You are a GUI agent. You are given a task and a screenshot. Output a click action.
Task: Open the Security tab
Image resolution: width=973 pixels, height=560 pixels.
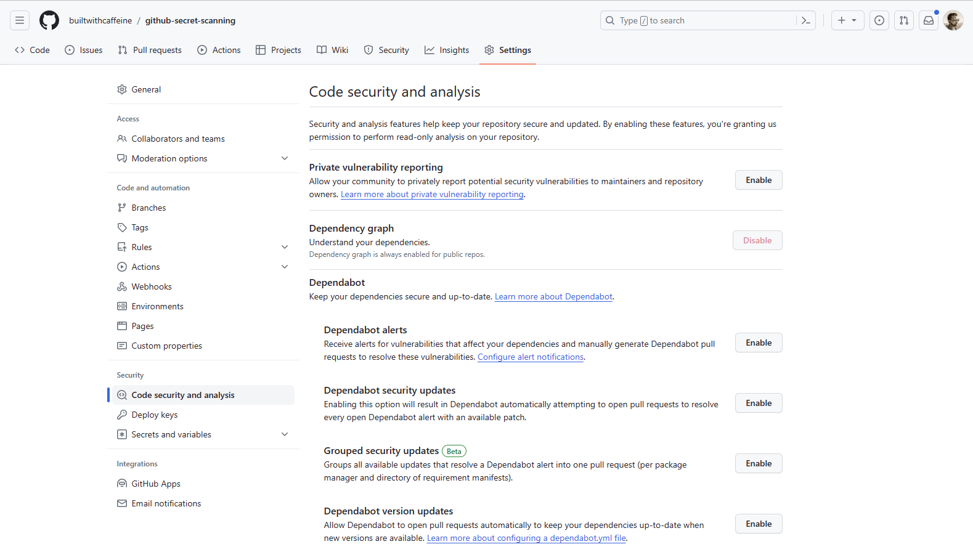pyautogui.click(x=386, y=50)
